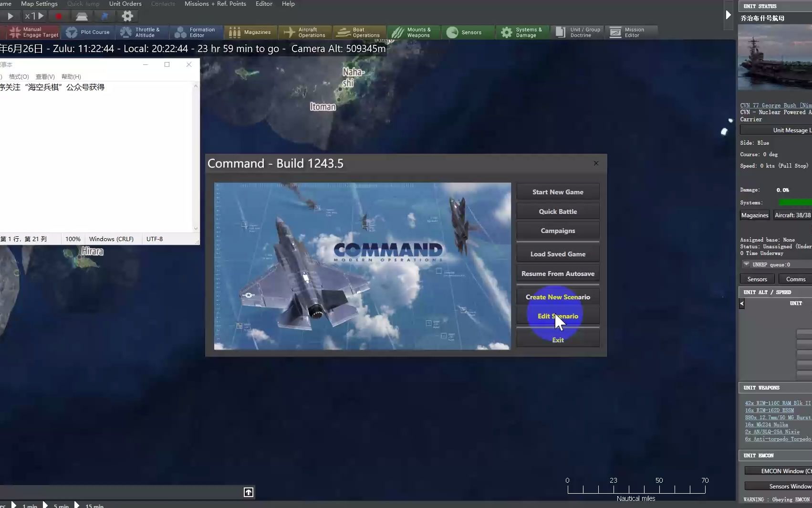Open the settings gear in the toolbar
The image size is (812, 508).
point(127,16)
